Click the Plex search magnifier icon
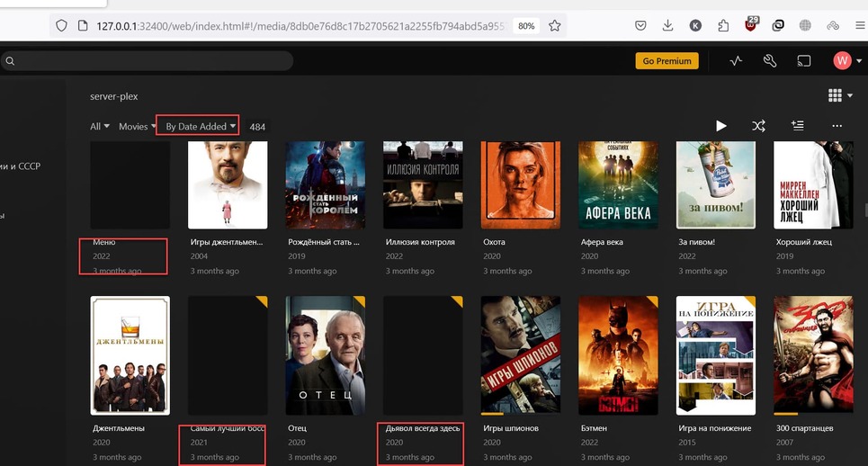Screen dimensions: 868x466 pyautogui.click(x=10, y=61)
